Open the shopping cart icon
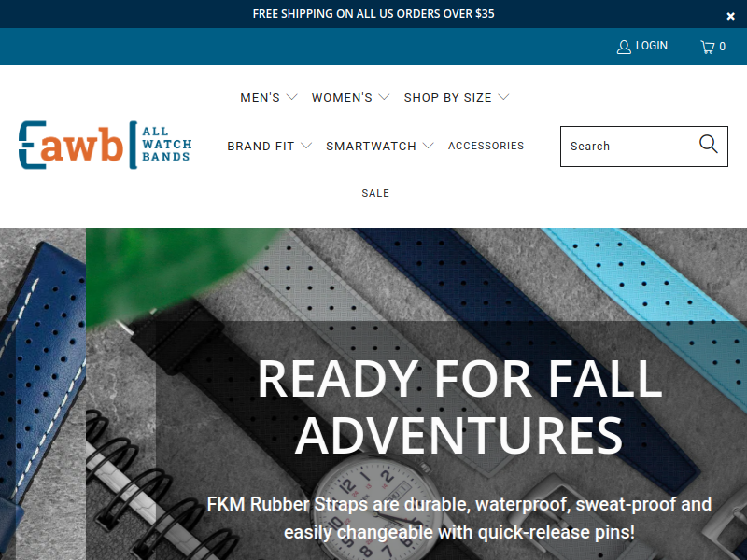Viewport: 747px width, 560px height. click(x=708, y=47)
